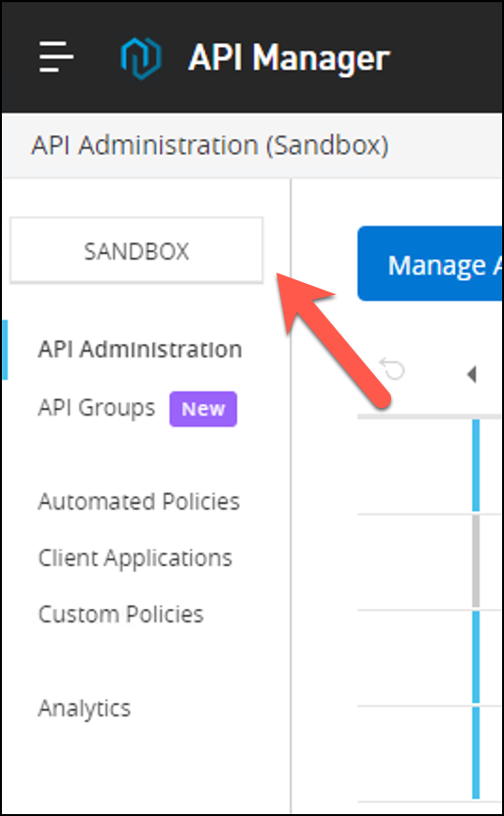Click the circular reset arrow icon
This screenshot has width=504, height=816.
(392, 370)
